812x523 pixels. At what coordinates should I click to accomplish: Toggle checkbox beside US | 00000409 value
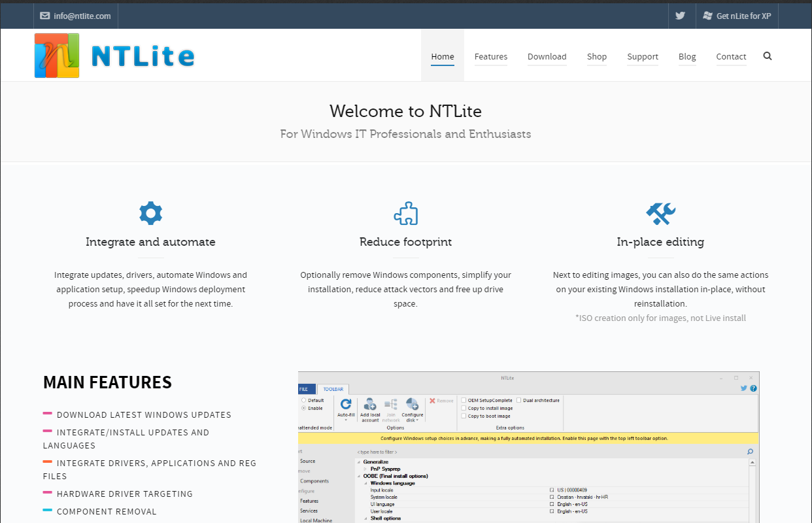click(x=552, y=490)
